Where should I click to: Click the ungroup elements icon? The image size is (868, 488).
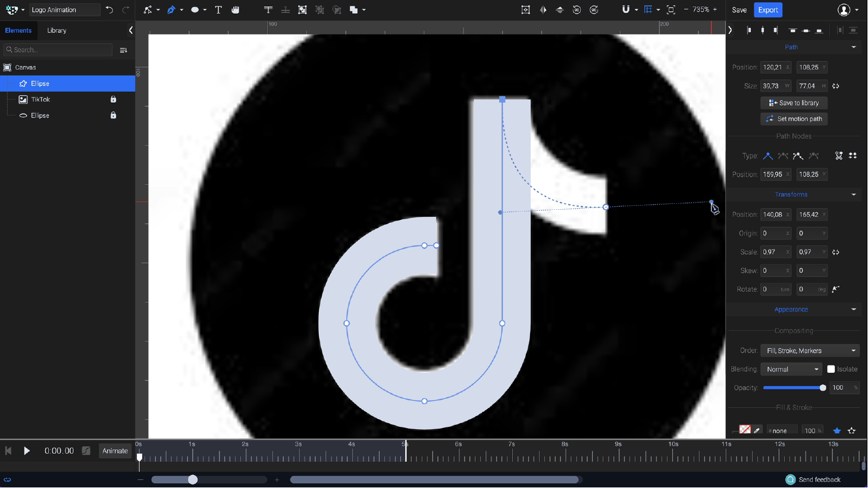(319, 10)
